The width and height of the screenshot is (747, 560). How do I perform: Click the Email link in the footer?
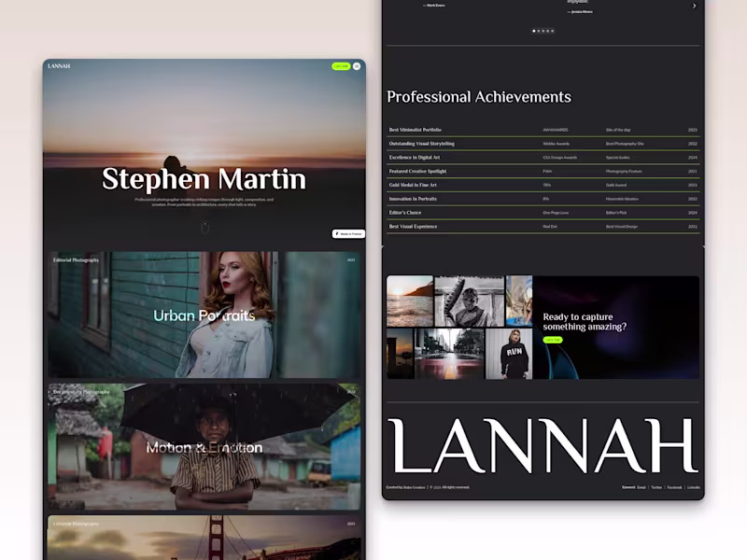[640, 487]
